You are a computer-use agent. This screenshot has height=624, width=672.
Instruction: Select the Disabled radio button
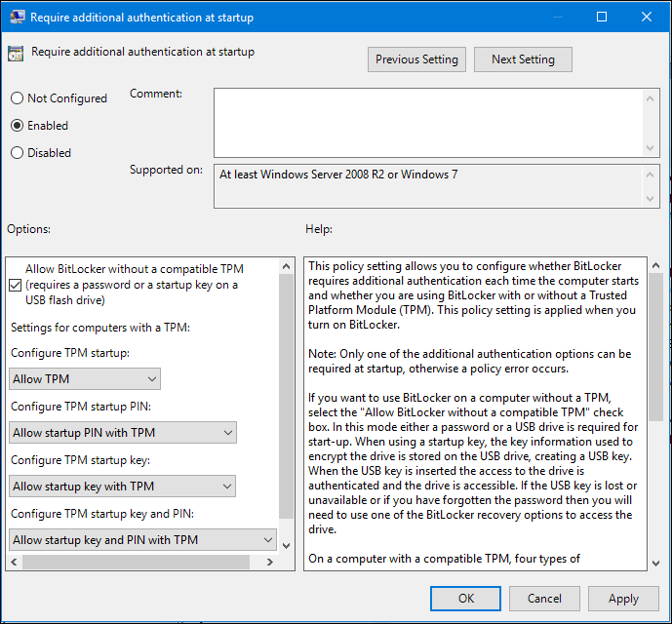[17, 153]
